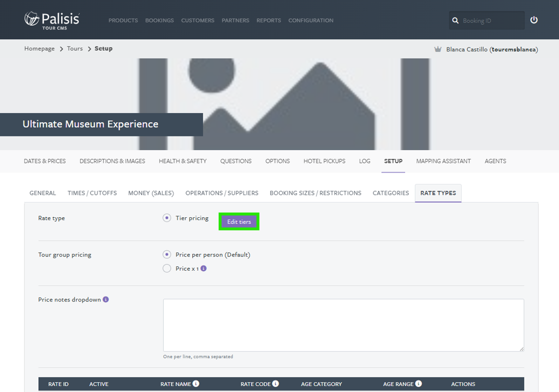The height and width of the screenshot is (392, 559).
Task: Switch to the Categories sub-tab
Action: (391, 193)
